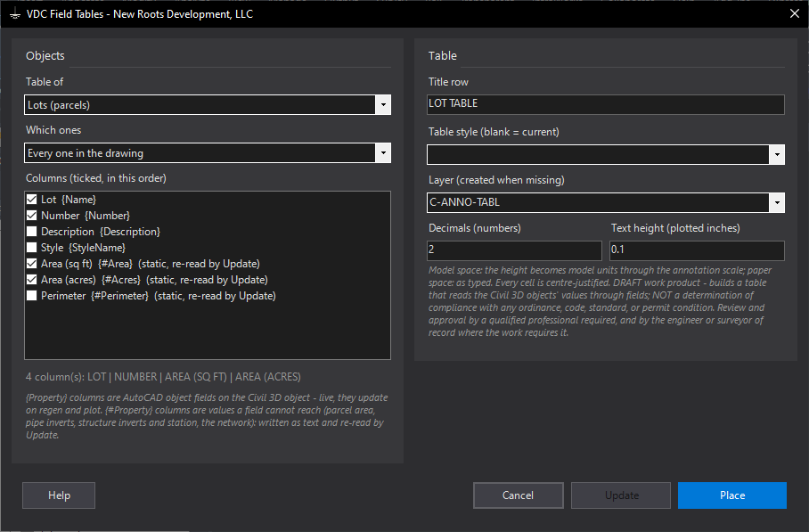The height and width of the screenshot is (532, 809).
Task: Untick the Lot {Name} column checkbox
Action: (x=32, y=200)
